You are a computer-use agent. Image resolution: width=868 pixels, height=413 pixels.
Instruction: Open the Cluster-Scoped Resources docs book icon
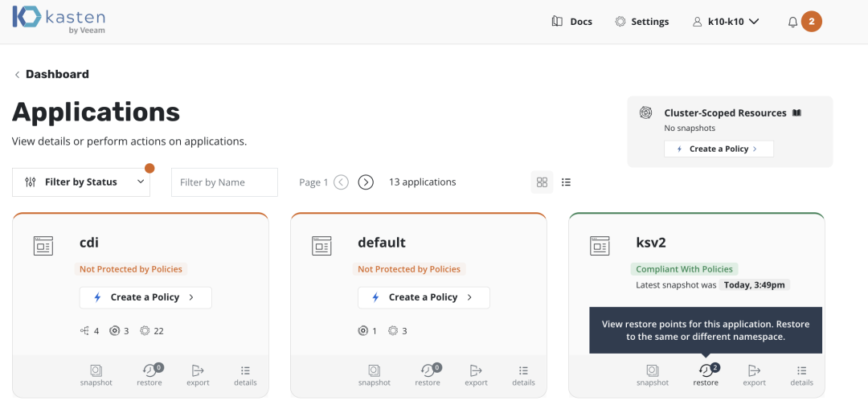[796, 113]
